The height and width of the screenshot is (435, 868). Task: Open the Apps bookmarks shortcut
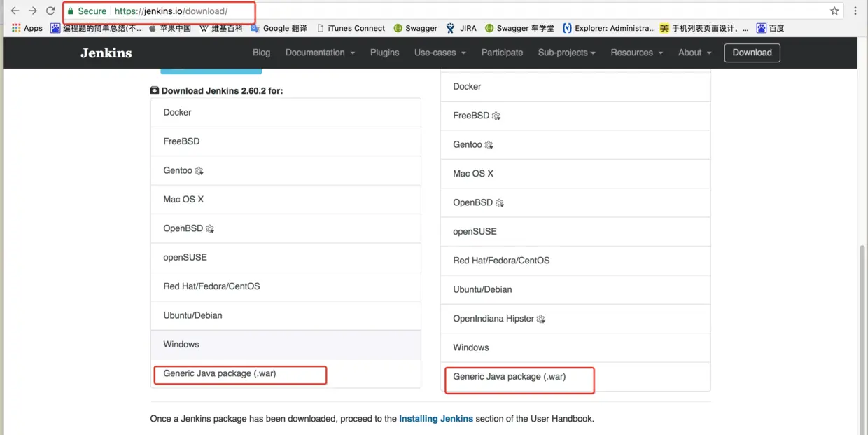tap(27, 28)
